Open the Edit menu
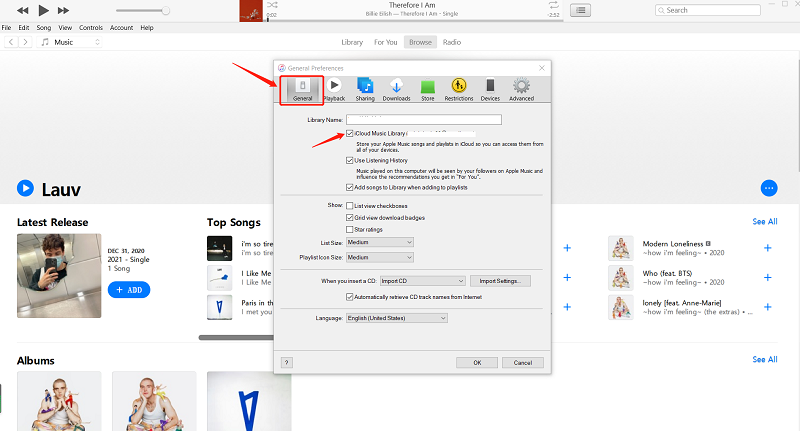The width and height of the screenshot is (800, 431). pos(23,28)
